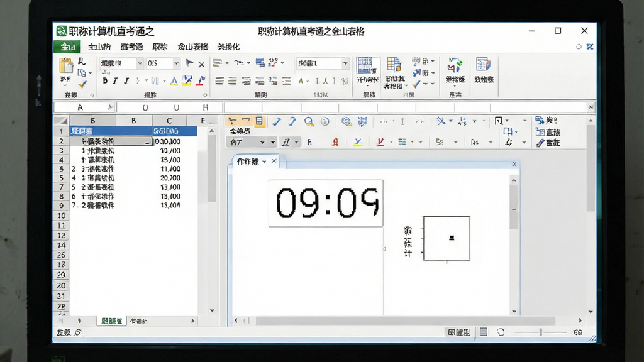
Task: Click the blue help icon beside the ribbon tabs
Action: pyautogui.click(x=590, y=47)
